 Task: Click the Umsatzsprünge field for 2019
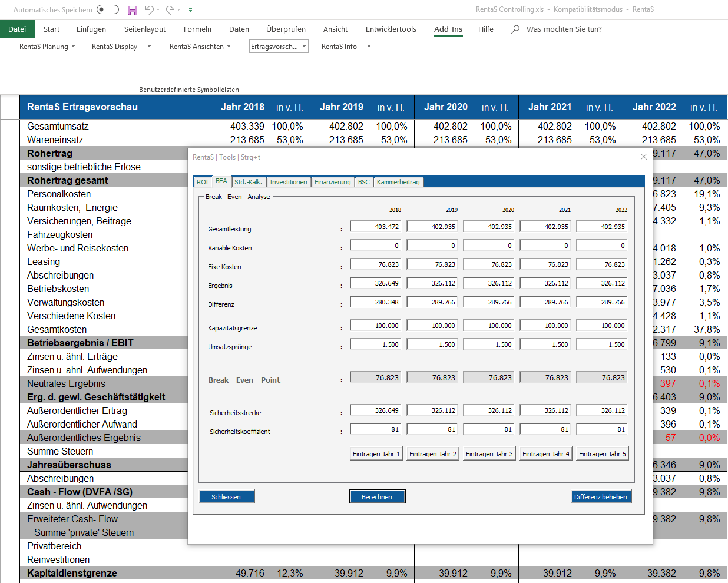click(432, 344)
